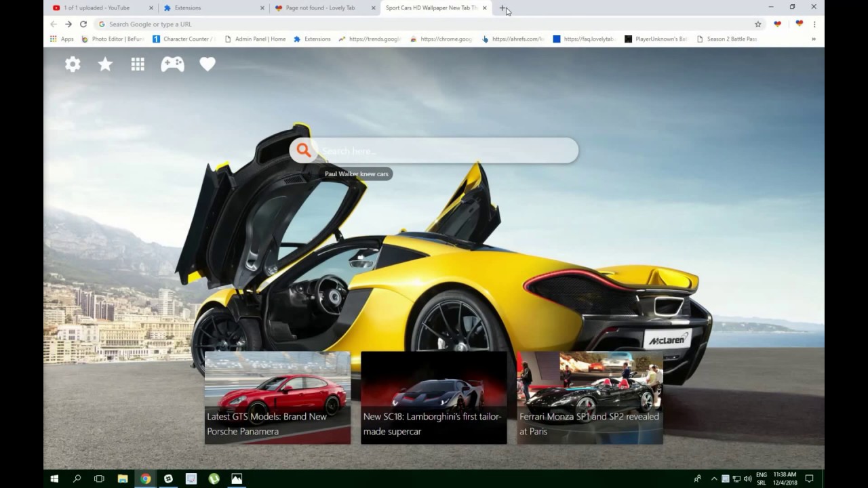Close the 'Page not found' tab
Screen dimensions: 868x488
pyautogui.click(x=373, y=8)
